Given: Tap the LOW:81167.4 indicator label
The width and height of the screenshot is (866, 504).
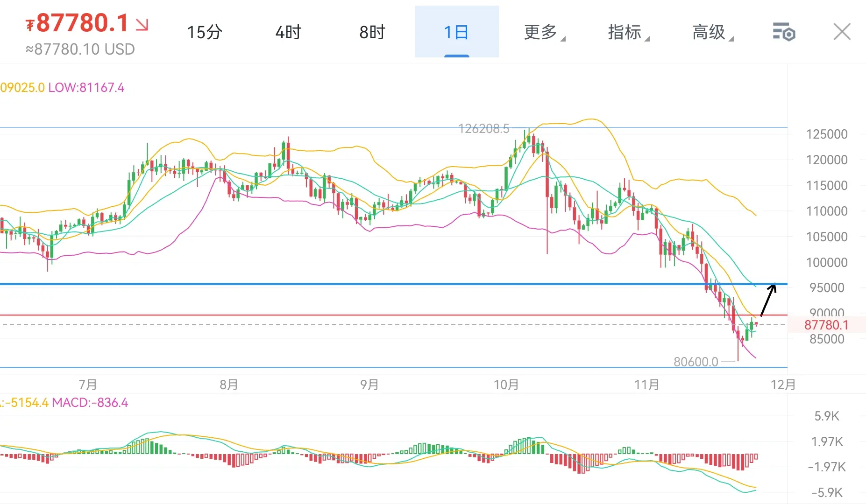Looking at the screenshot, I should 86,88.
